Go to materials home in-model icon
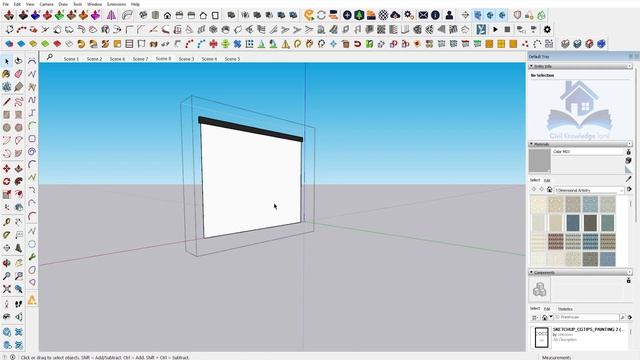This screenshot has width=640, height=360. [549, 190]
